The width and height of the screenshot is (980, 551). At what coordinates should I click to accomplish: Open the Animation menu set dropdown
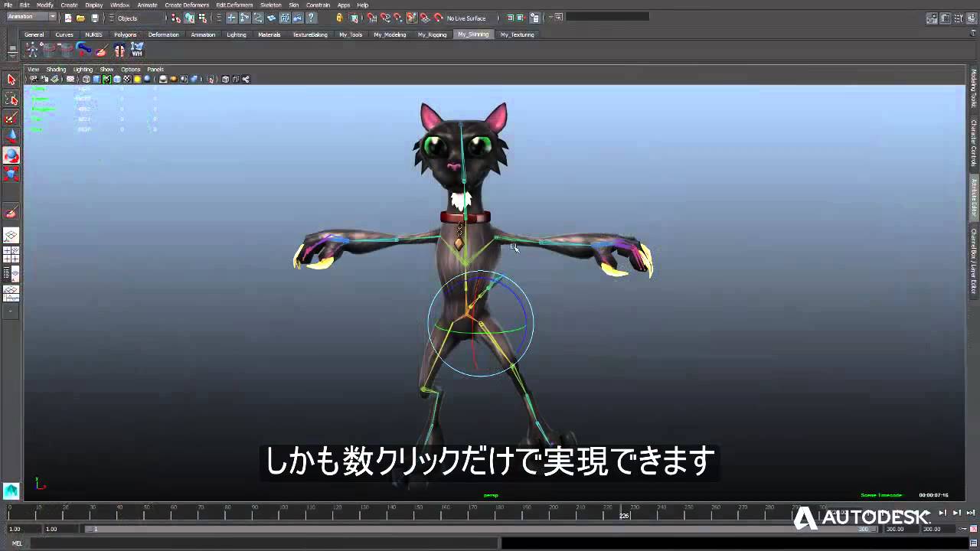pyautogui.click(x=31, y=17)
